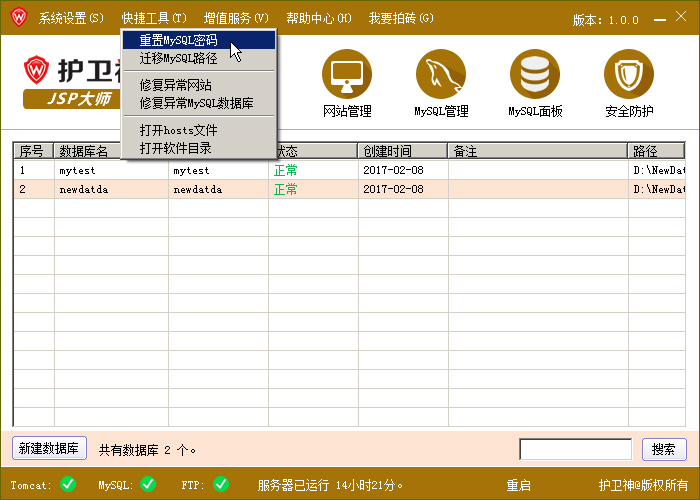Click row number 2 cell
This screenshot has height=500, width=700.
[x=34, y=189]
